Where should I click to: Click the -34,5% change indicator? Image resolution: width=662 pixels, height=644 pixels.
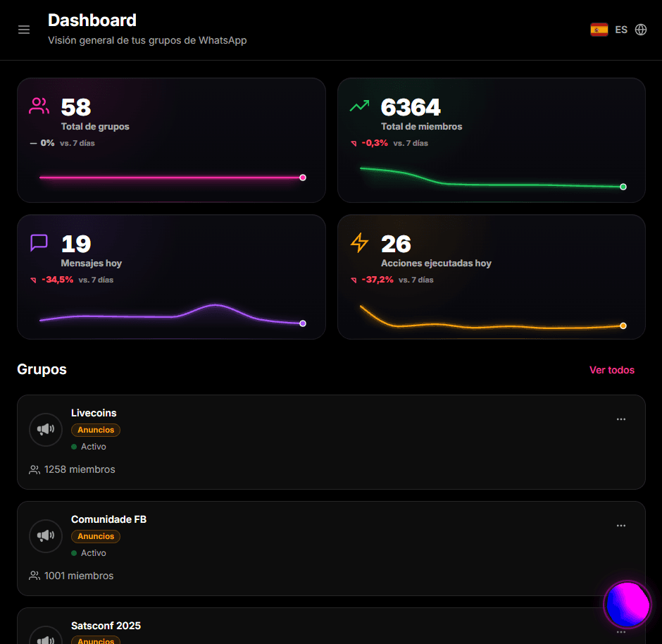pyautogui.click(x=58, y=280)
